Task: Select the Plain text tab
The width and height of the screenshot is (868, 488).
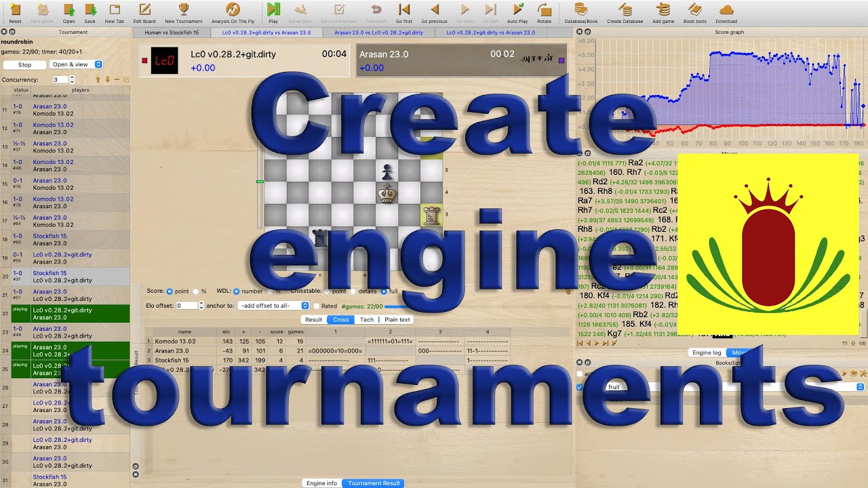Action: [x=397, y=319]
